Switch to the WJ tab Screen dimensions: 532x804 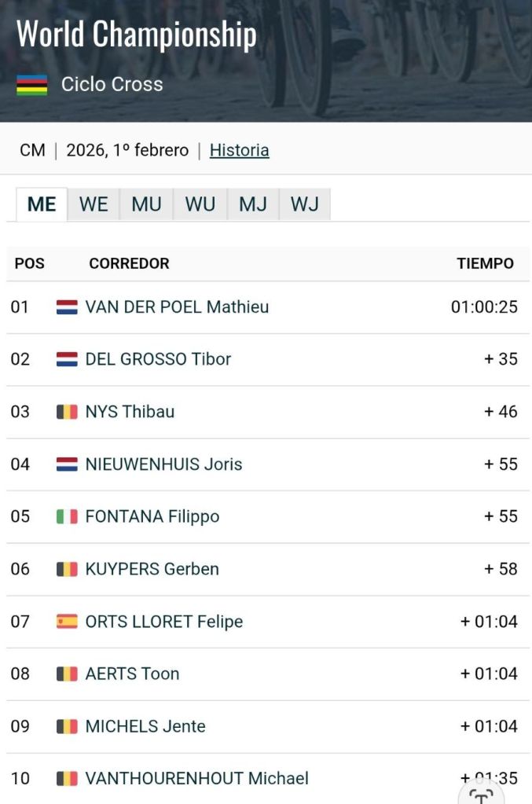[305, 204]
